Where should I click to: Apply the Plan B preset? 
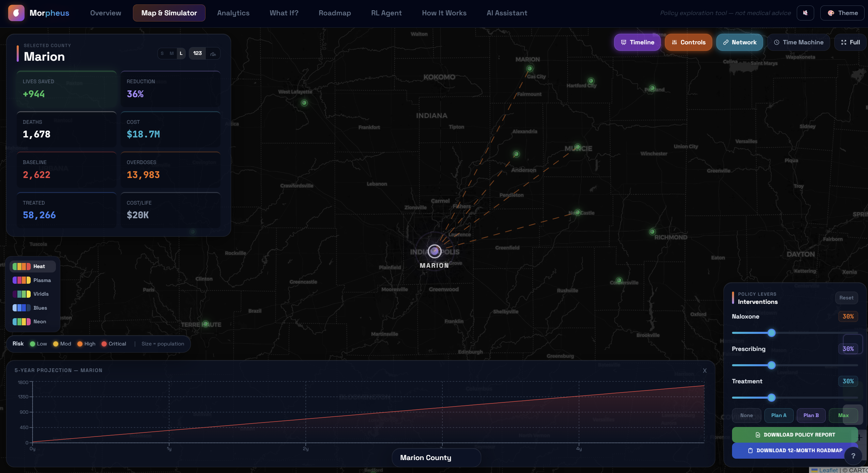811,415
